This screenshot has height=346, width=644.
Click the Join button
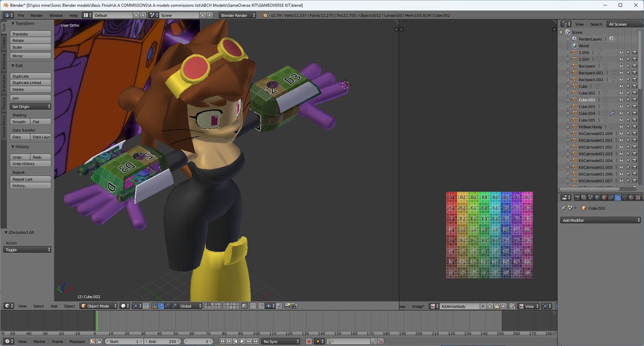pyautogui.click(x=31, y=98)
